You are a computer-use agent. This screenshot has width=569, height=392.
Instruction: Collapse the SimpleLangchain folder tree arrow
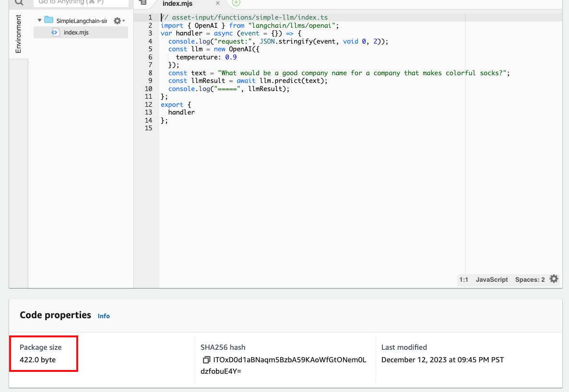coord(39,20)
